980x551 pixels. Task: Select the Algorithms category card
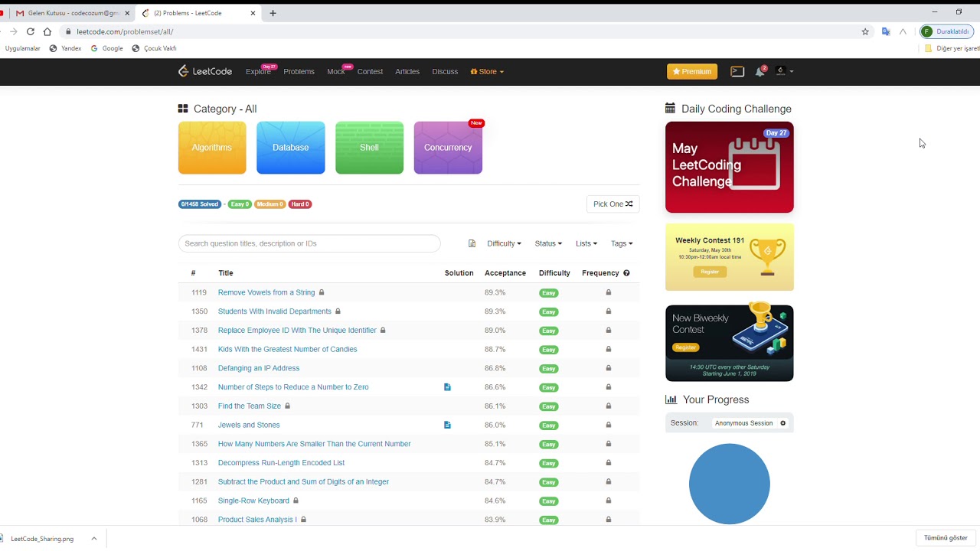pyautogui.click(x=212, y=148)
